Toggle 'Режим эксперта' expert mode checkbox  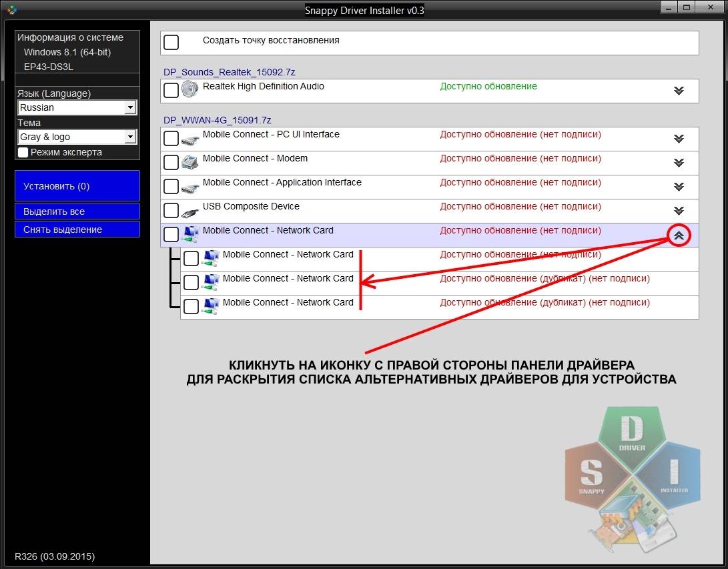pyautogui.click(x=23, y=152)
